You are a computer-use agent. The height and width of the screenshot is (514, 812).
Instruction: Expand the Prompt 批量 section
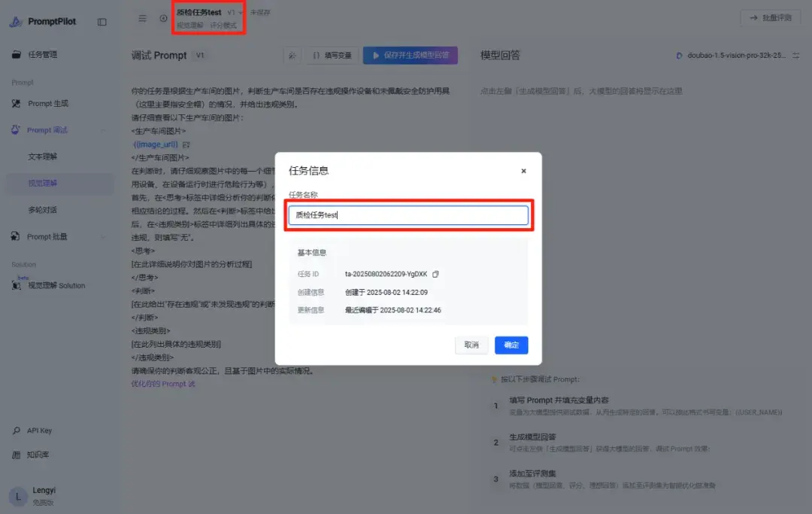102,237
